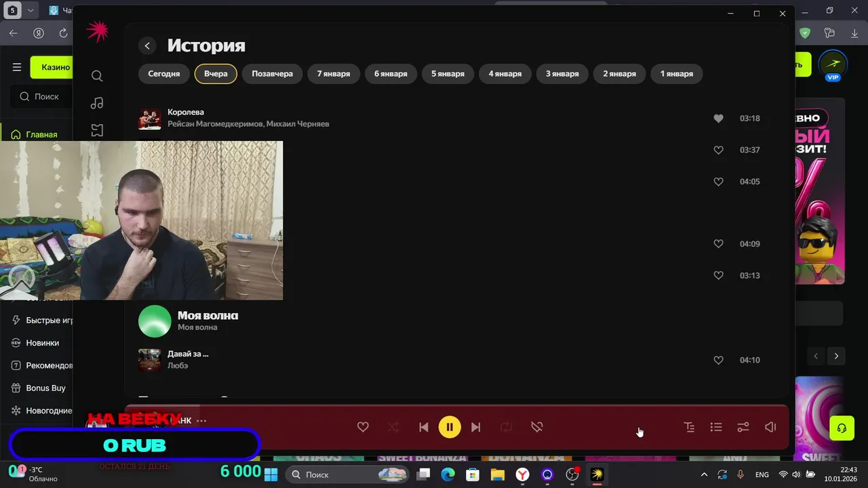Image resolution: width=868 pixels, height=488 pixels.
Task: Switch history to 5 января
Action: click(x=448, y=74)
